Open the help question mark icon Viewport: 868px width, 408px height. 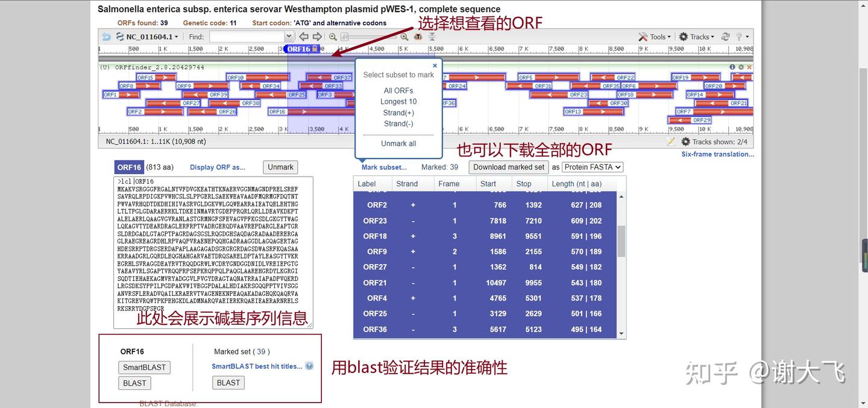pos(739,37)
